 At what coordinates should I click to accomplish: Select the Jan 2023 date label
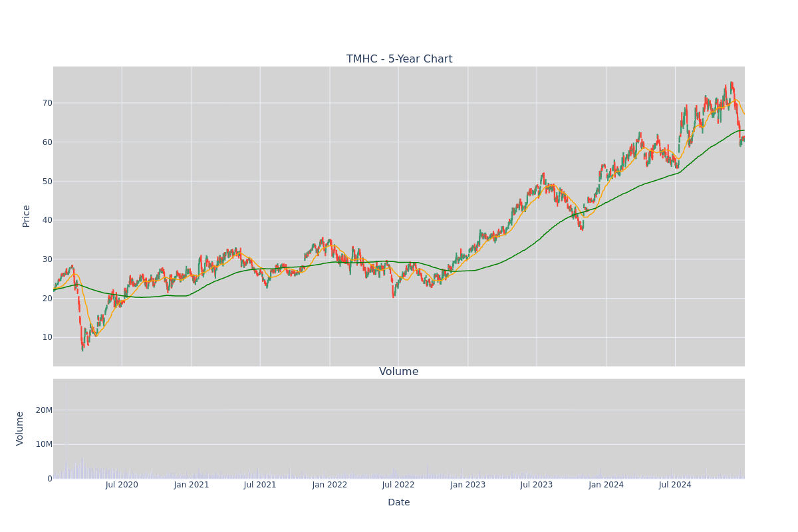[468, 485]
